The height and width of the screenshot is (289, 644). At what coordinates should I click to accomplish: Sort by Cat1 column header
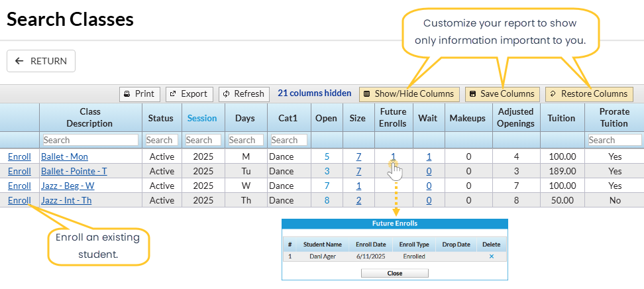pyautogui.click(x=288, y=118)
